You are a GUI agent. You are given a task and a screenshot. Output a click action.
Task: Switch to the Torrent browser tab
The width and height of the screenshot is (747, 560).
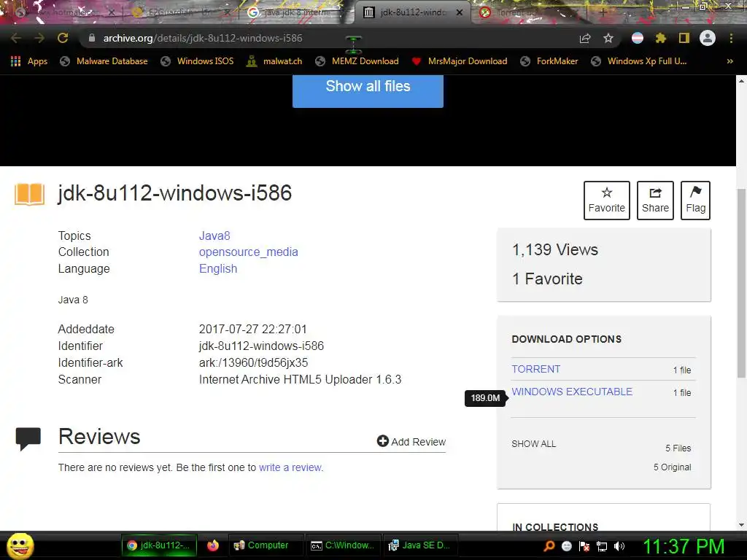(x=529, y=12)
